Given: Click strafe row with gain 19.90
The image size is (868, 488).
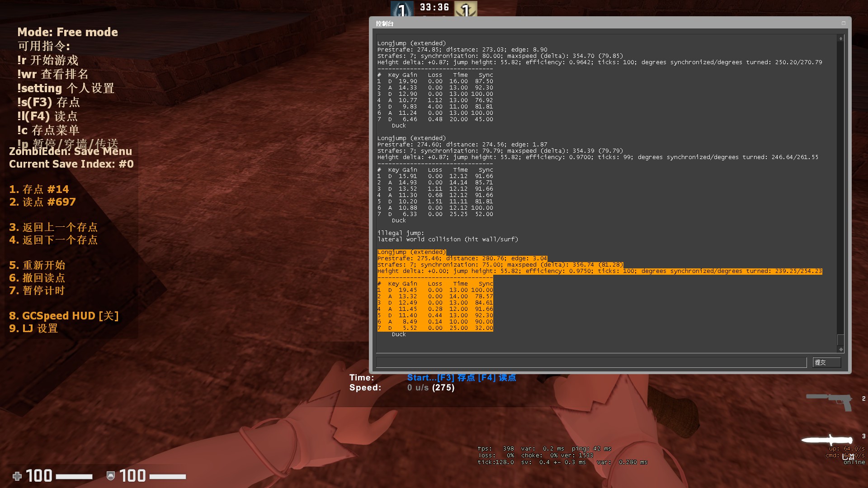Looking at the screenshot, I should (435, 81).
